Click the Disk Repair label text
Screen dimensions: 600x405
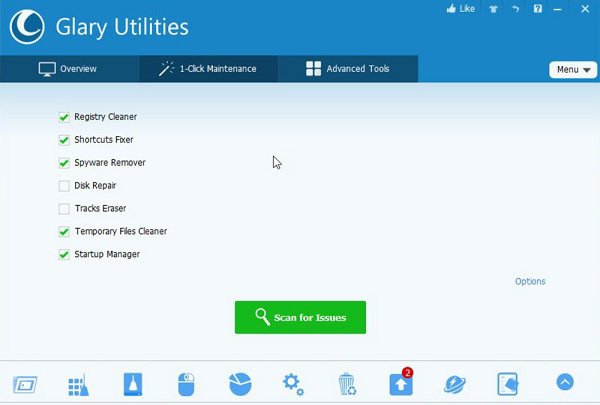point(95,186)
